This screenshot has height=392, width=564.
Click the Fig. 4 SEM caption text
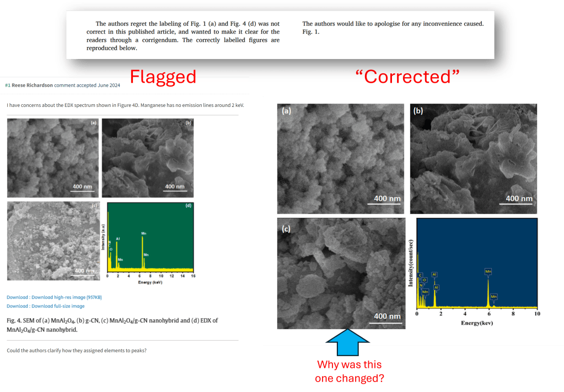[x=112, y=325]
